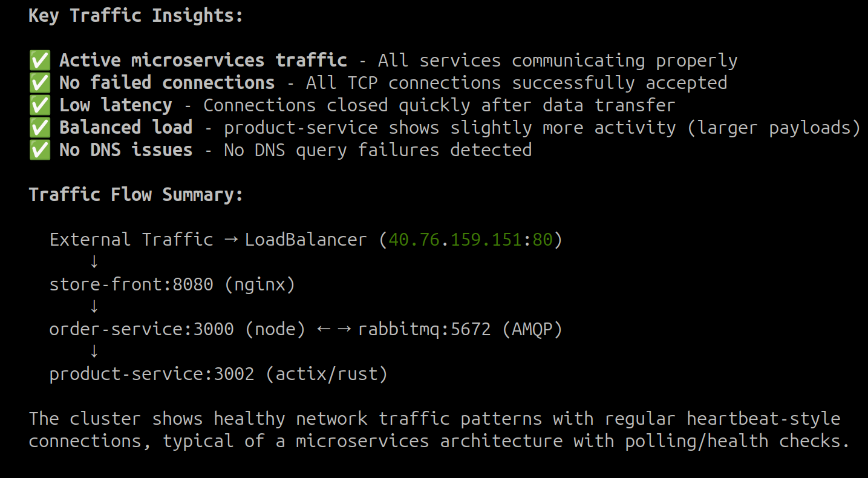
Task: Click the checkmark next to No failed connections
Action: point(39,83)
